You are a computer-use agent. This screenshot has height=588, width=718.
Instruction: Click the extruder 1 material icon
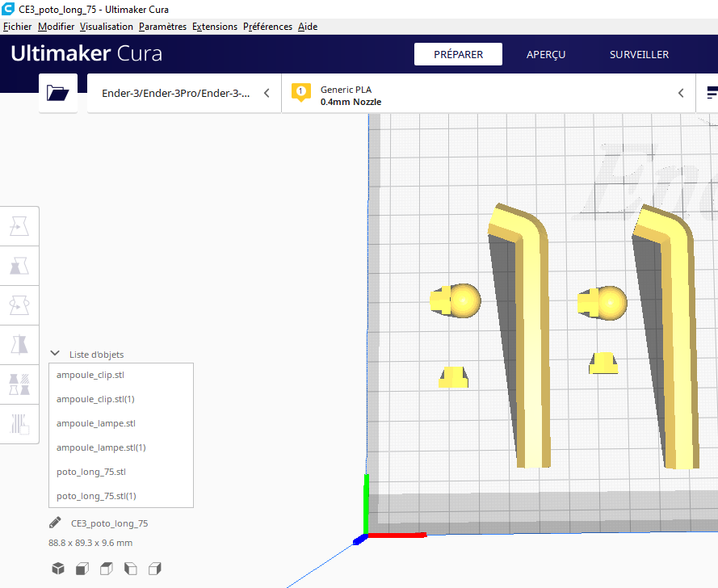click(300, 93)
